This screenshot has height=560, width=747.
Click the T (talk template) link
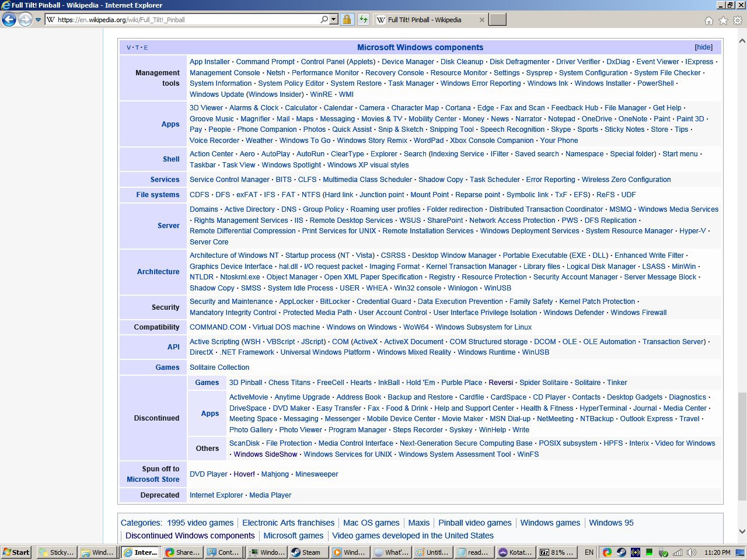tap(137, 47)
